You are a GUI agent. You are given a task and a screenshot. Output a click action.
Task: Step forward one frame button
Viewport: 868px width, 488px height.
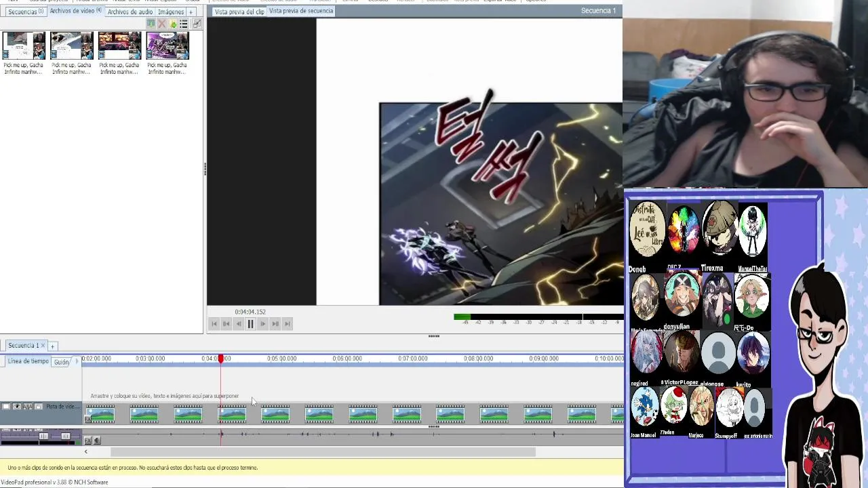pyautogui.click(x=263, y=324)
